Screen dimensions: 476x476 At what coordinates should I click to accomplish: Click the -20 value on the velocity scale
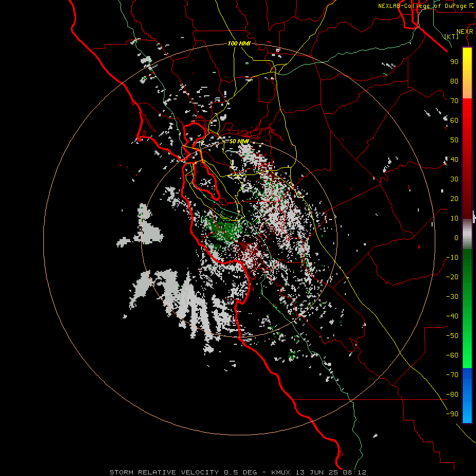point(452,277)
